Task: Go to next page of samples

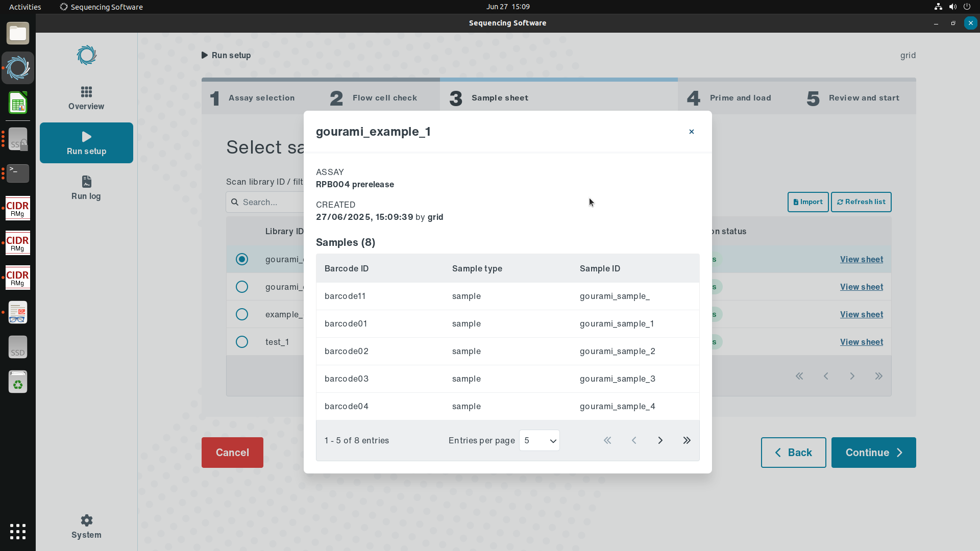Action: click(660, 440)
